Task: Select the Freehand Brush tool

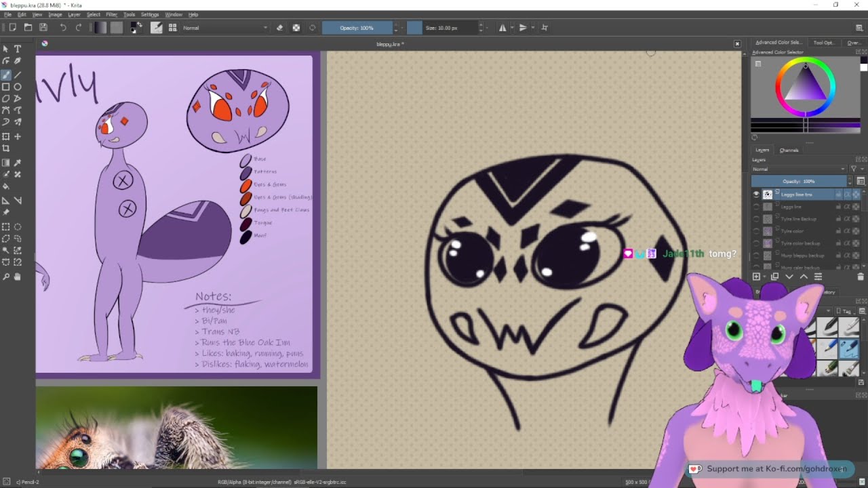Action: point(6,75)
